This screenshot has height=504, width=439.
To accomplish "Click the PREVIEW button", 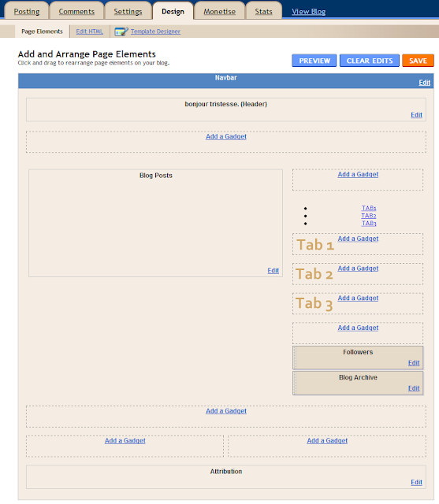I will [x=314, y=61].
